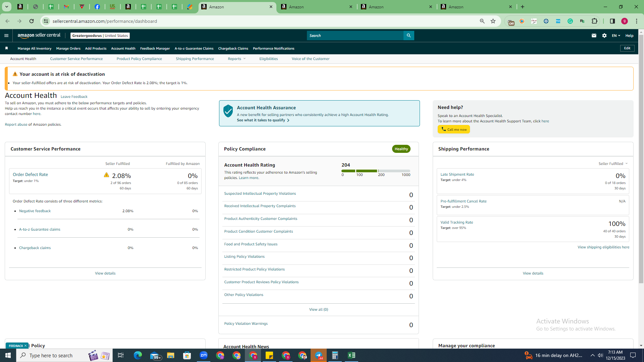The image size is (644, 362).
Task: Switch to Shipping Performance tab
Action: (195, 59)
